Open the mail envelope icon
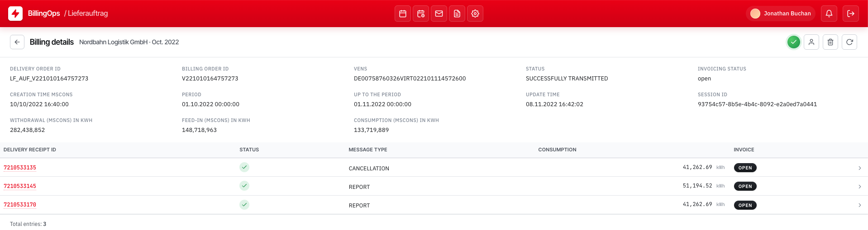The height and width of the screenshot is (230, 868). click(x=439, y=14)
